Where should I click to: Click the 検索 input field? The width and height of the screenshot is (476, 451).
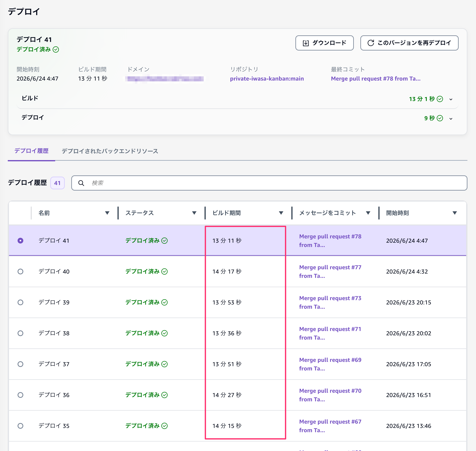269,183
